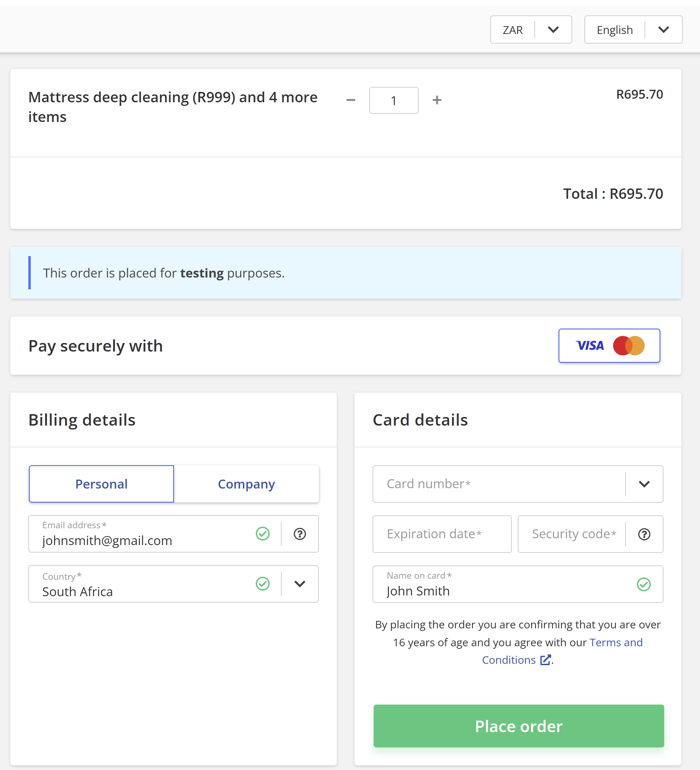Select the Personal billing type
The height and width of the screenshot is (770, 700).
tap(101, 484)
